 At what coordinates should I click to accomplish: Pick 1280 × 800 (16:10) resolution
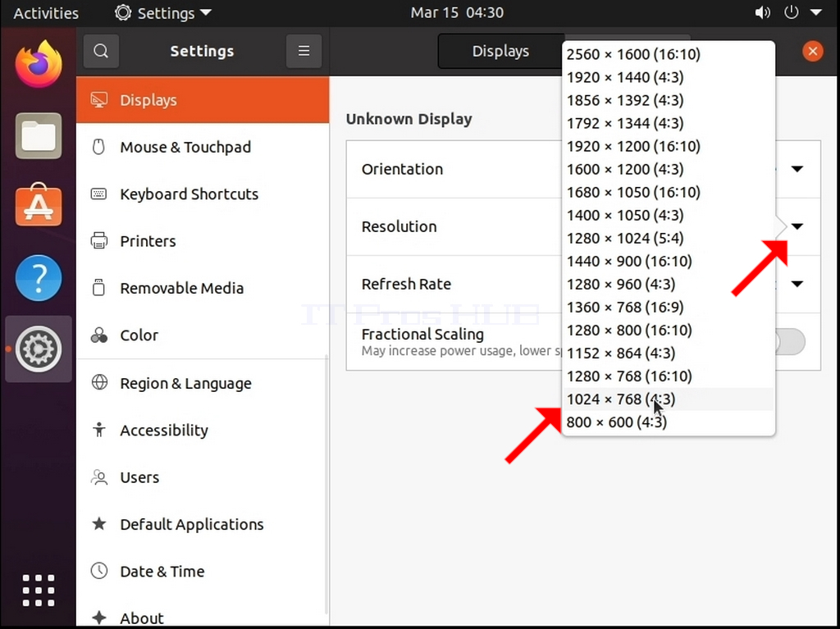tap(668, 330)
